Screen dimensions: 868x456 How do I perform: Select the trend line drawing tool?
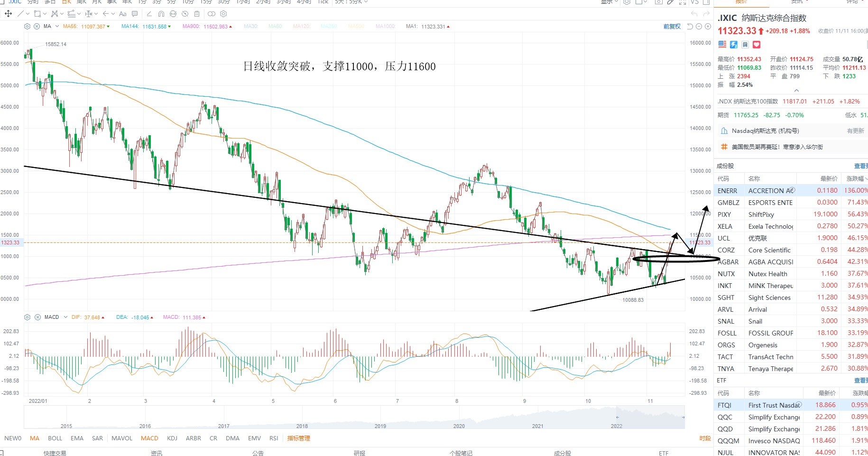[x=20, y=14]
